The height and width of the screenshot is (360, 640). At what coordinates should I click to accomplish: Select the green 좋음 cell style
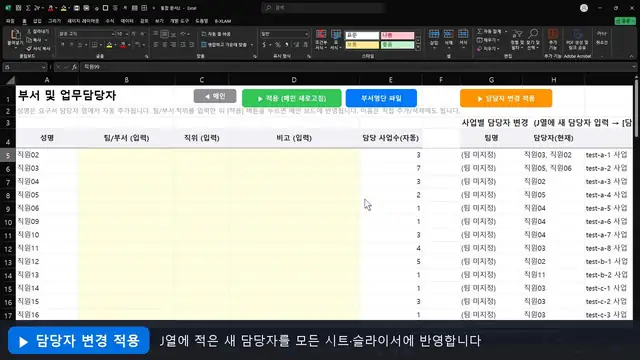click(398, 45)
